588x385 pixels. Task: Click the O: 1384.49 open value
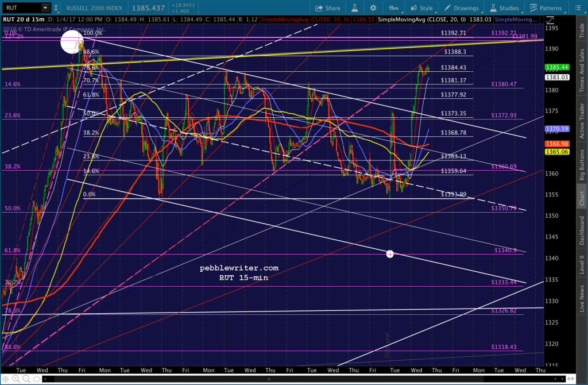[x=121, y=19]
